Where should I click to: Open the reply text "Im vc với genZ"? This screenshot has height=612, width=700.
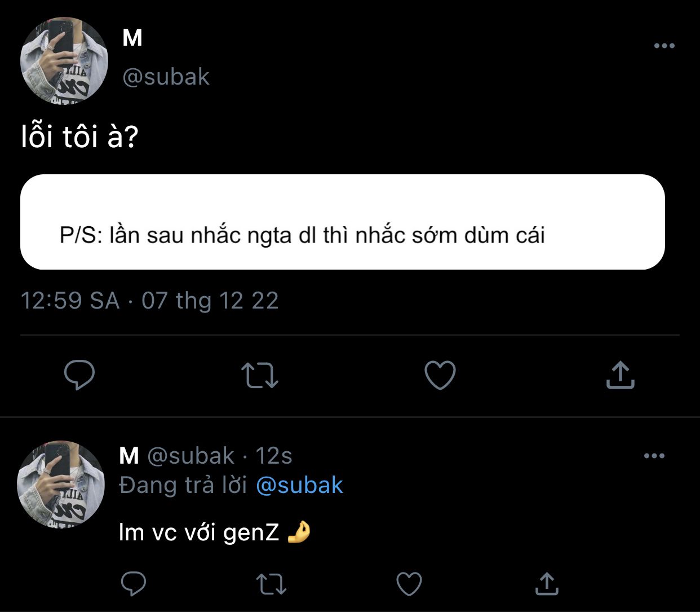199,532
